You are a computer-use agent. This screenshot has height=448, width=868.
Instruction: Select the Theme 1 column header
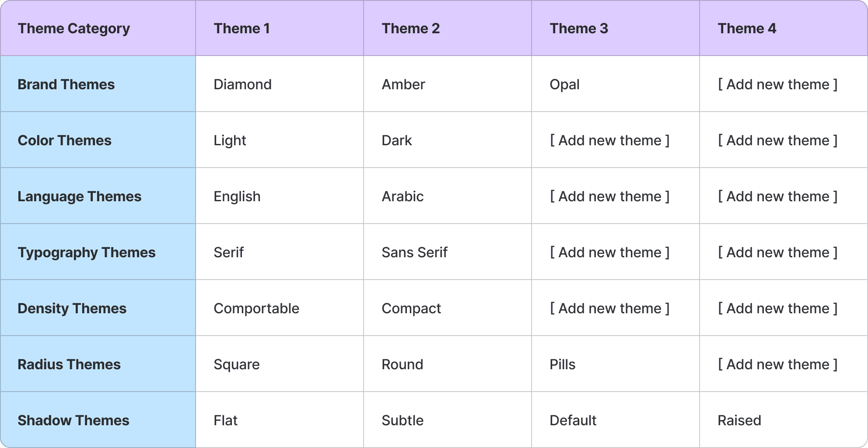tap(242, 28)
